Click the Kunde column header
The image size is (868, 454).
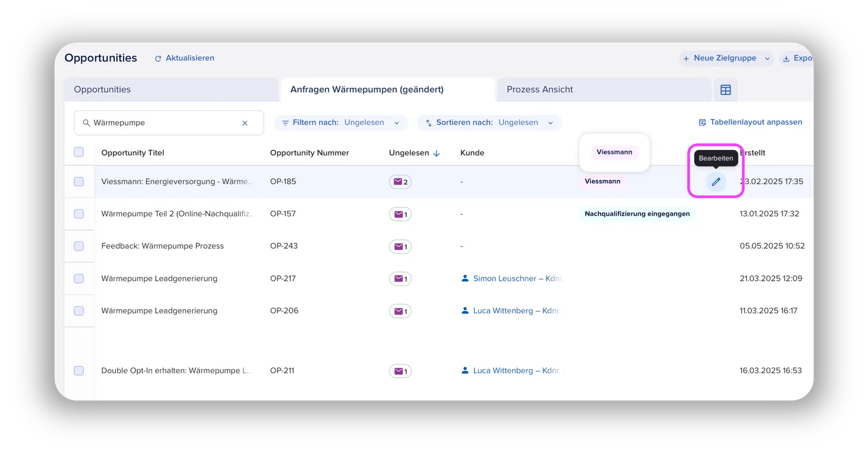[472, 153]
